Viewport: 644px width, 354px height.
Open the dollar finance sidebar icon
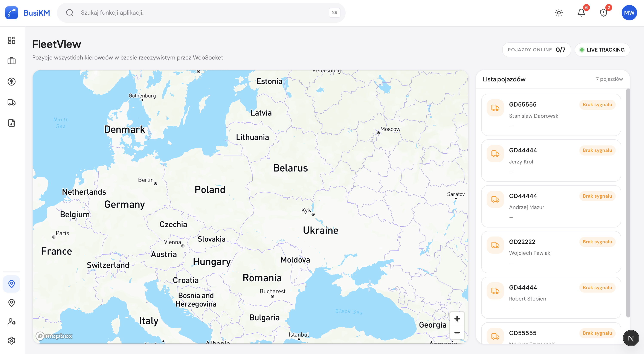point(12,81)
